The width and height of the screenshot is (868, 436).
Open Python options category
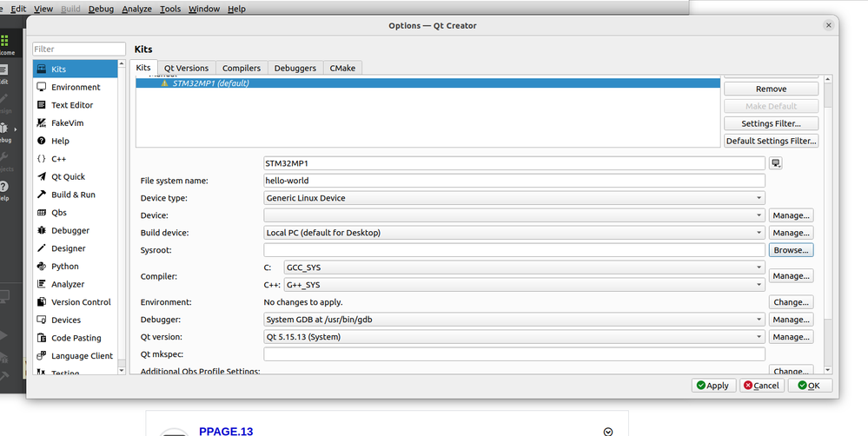tap(76, 266)
